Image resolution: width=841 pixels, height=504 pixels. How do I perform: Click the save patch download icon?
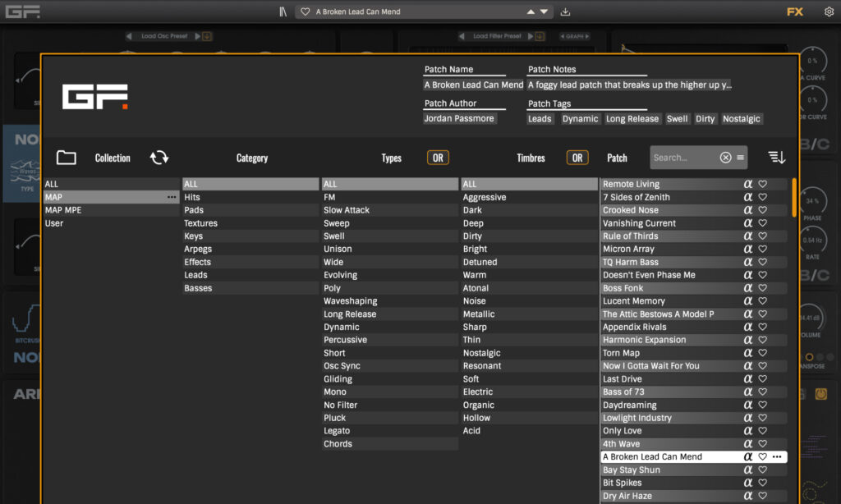pyautogui.click(x=566, y=11)
